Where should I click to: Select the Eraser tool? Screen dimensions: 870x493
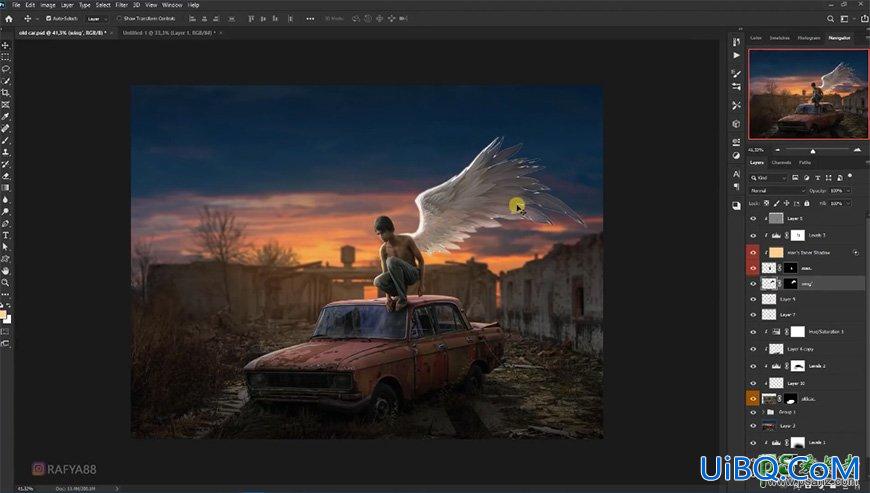click(x=6, y=176)
